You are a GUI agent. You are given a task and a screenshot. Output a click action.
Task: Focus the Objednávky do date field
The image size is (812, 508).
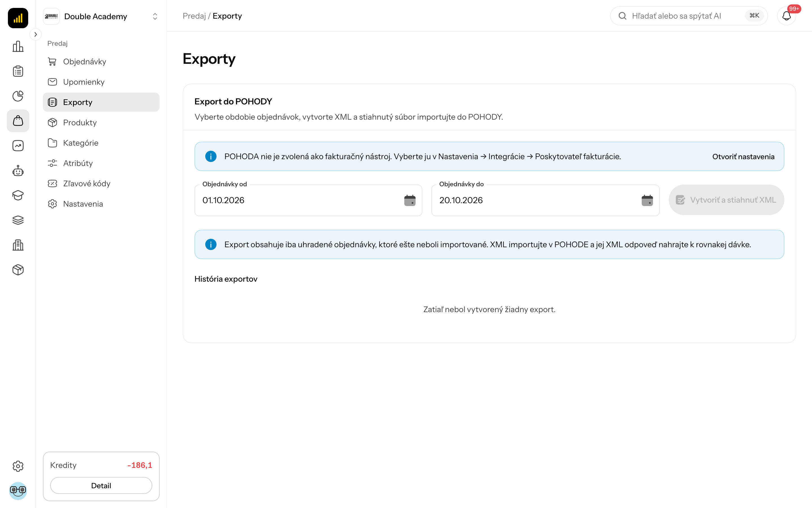[545, 200]
